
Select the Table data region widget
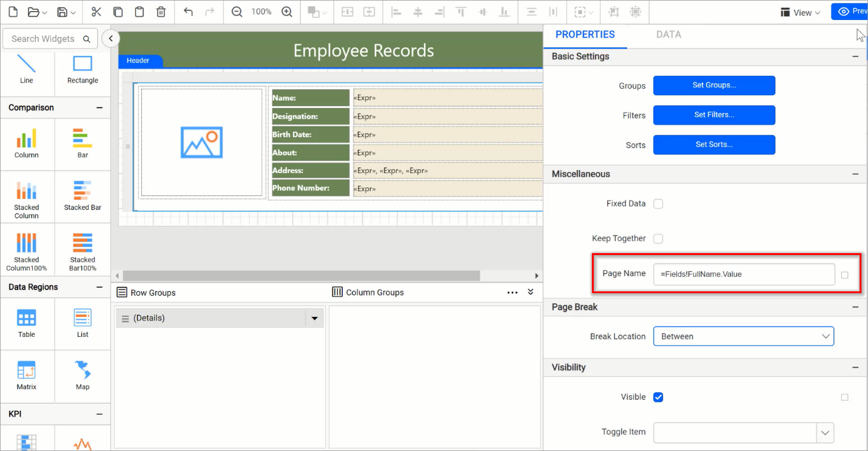click(27, 323)
